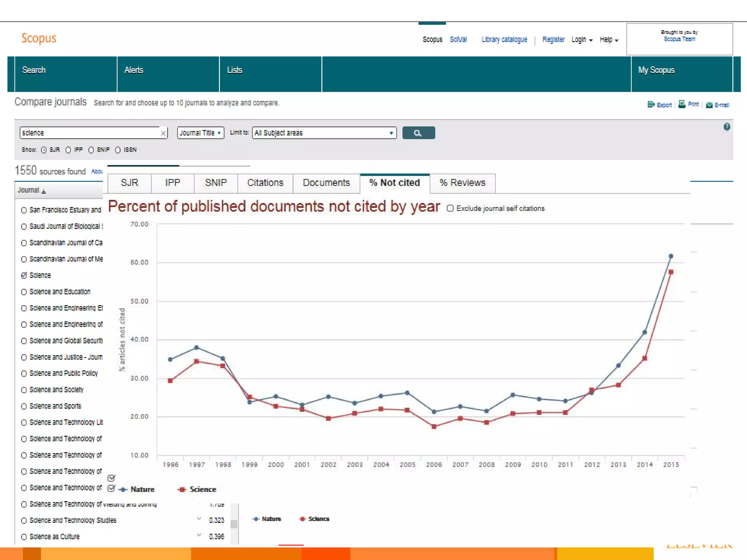Open the help question mark icon
Screen dimensions: 747x560
pyautogui.click(x=727, y=127)
